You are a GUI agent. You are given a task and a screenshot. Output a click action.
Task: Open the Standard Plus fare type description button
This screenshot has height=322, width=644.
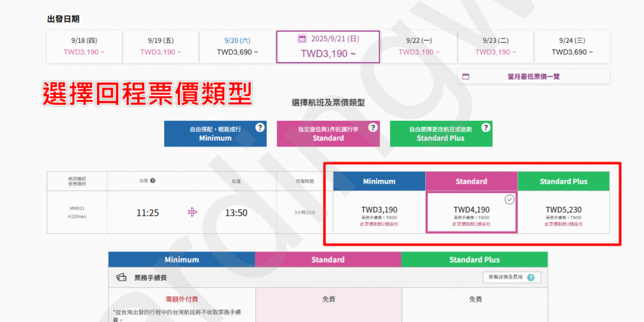[441, 133]
